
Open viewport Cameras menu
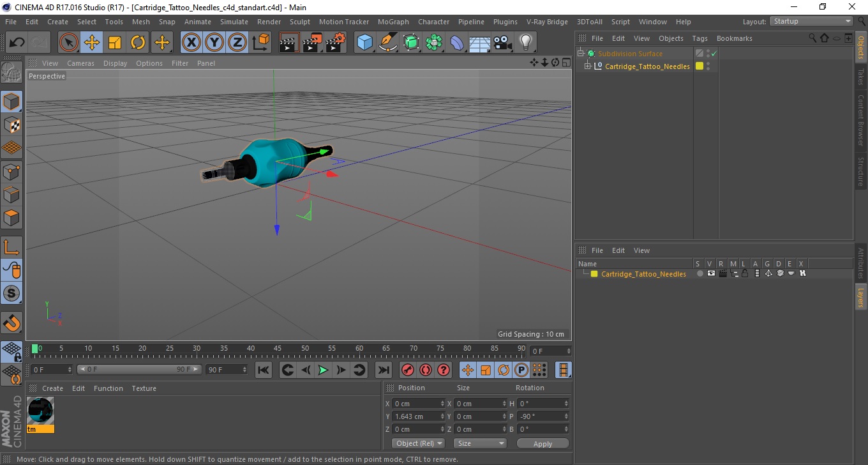tap(80, 63)
